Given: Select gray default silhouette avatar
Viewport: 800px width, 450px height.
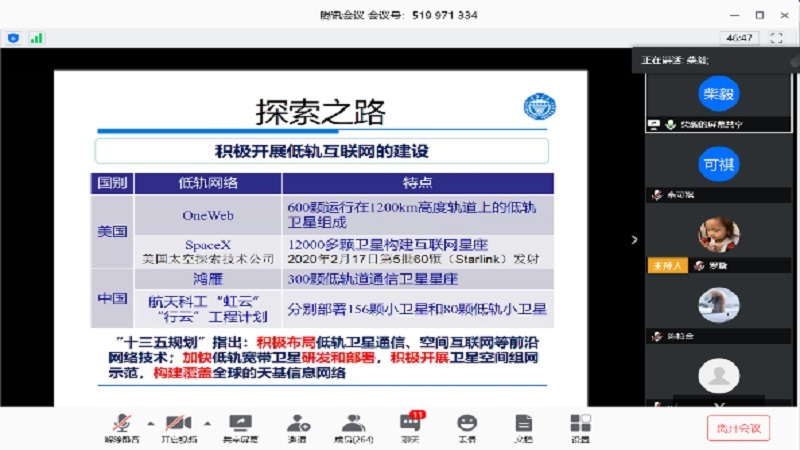Looking at the screenshot, I should click(x=719, y=376).
